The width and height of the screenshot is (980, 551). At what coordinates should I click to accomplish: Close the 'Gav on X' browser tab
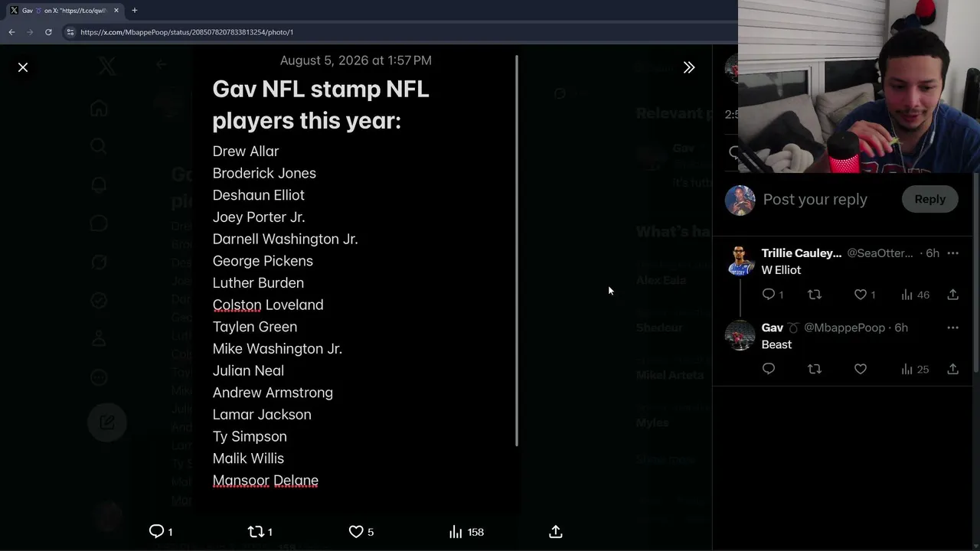coord(116,11)
